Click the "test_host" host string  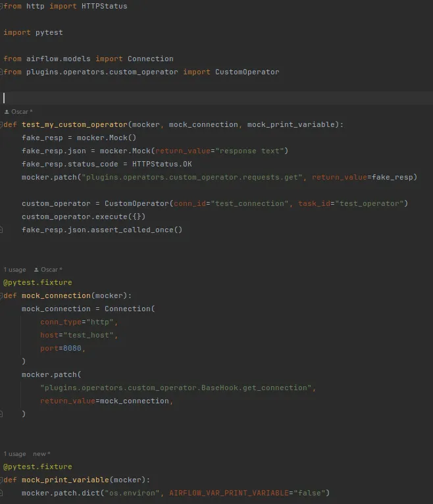[88, 336]
